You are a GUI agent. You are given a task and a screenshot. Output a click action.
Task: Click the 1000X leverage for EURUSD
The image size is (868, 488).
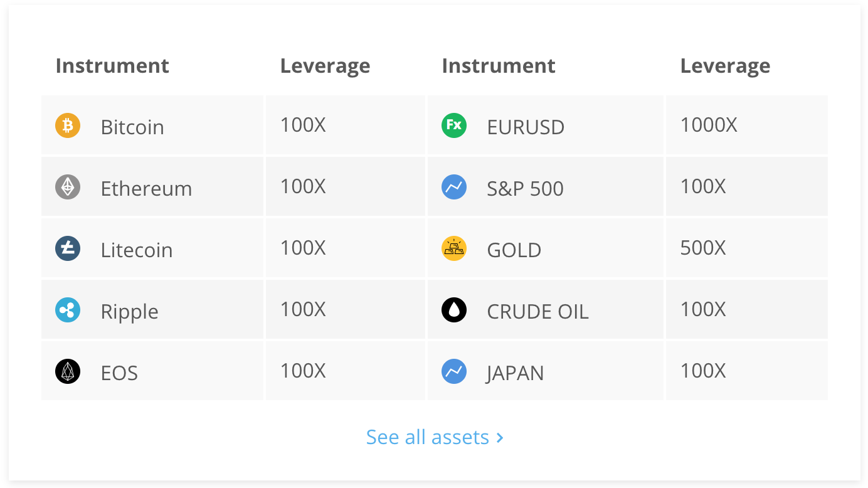pyautogui.click(x=709, y=125)
